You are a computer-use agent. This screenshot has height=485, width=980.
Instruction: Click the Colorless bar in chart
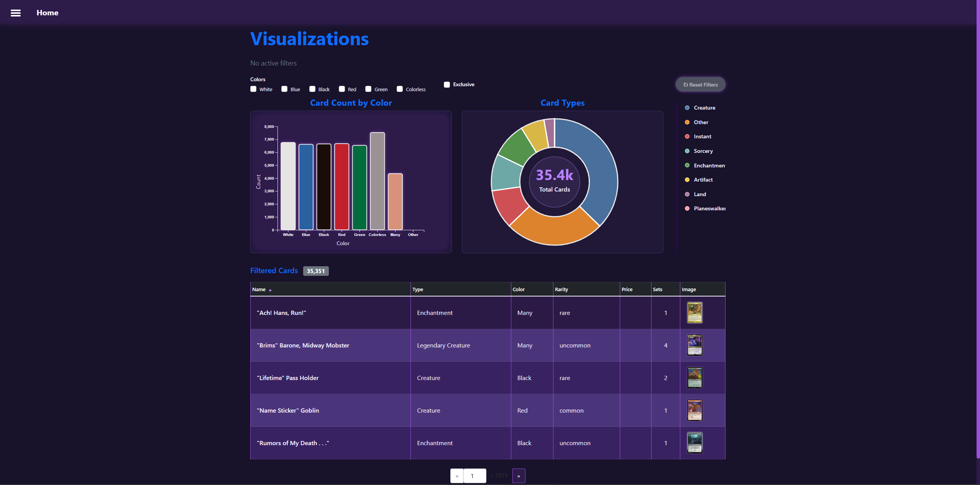click(x=377, y=181)
